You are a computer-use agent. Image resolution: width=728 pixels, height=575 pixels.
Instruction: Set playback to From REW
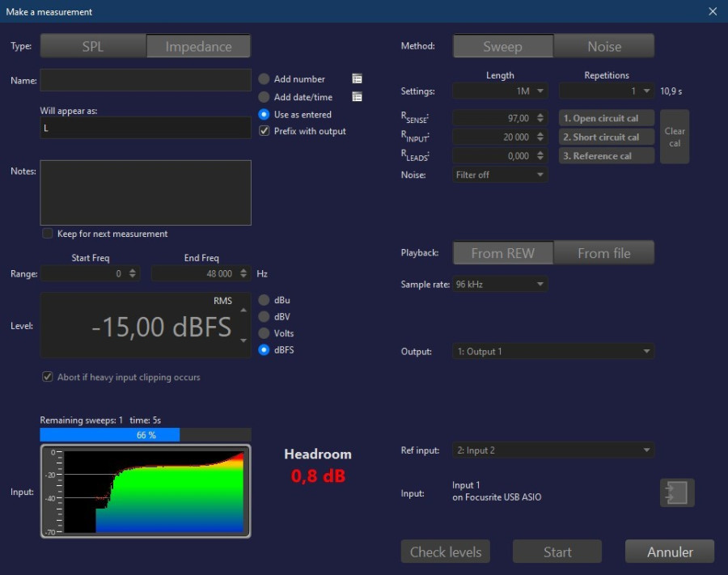[x=503, y=253]
